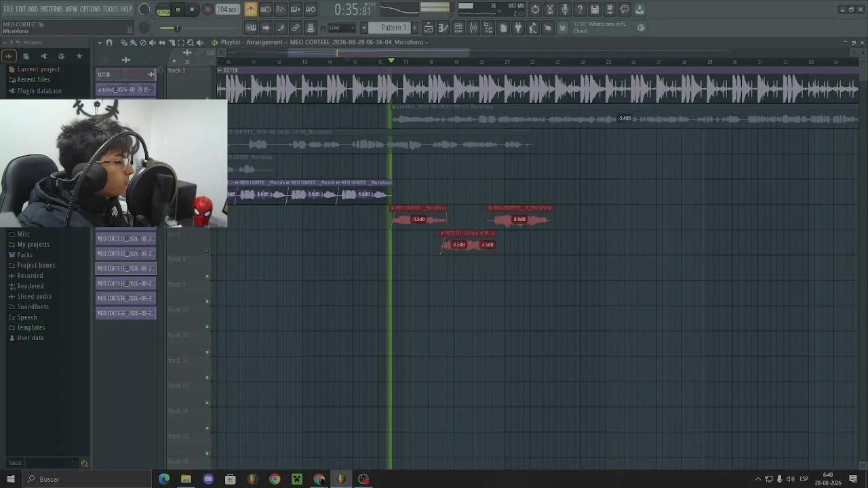Toggle countdown before recording
Viewport: 868px width, 488px height.
[x=281, y=9]
